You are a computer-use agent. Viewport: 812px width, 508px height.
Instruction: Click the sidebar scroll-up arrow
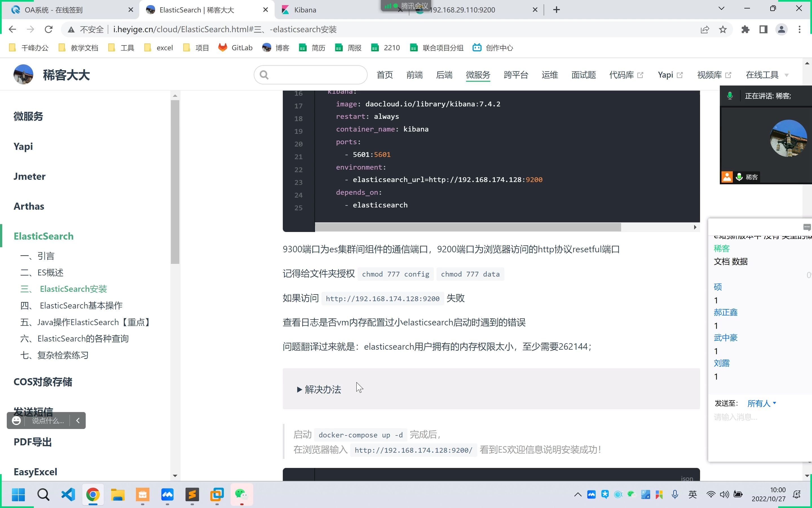pyautogui.click(x=175, y=96)
